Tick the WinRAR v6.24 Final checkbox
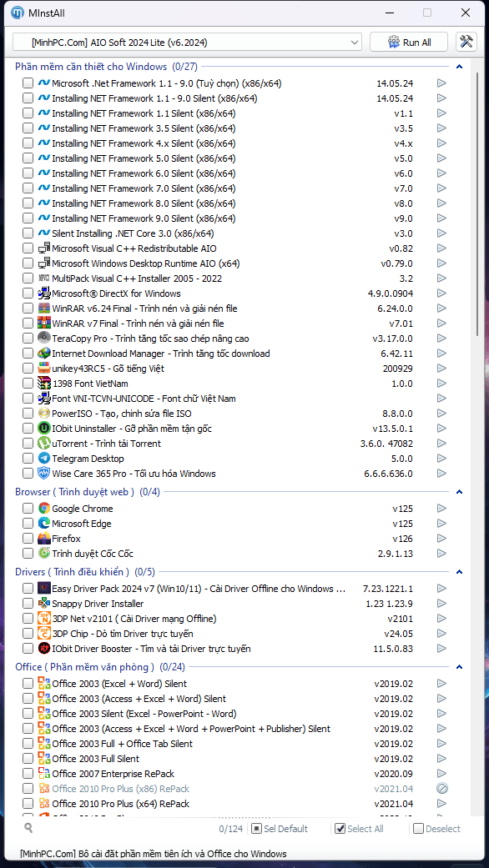Viewport: 489px width, 868px height. click(x=28, y=309)
